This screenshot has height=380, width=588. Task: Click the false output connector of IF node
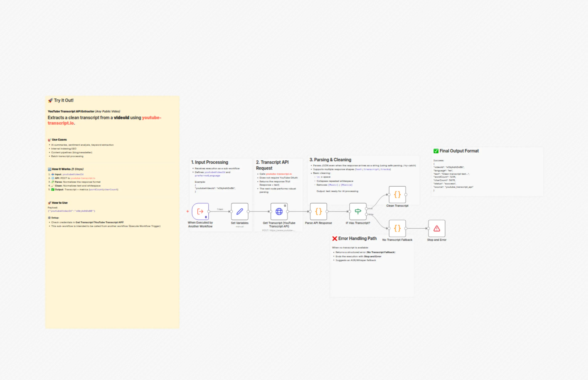pos(367,214)
